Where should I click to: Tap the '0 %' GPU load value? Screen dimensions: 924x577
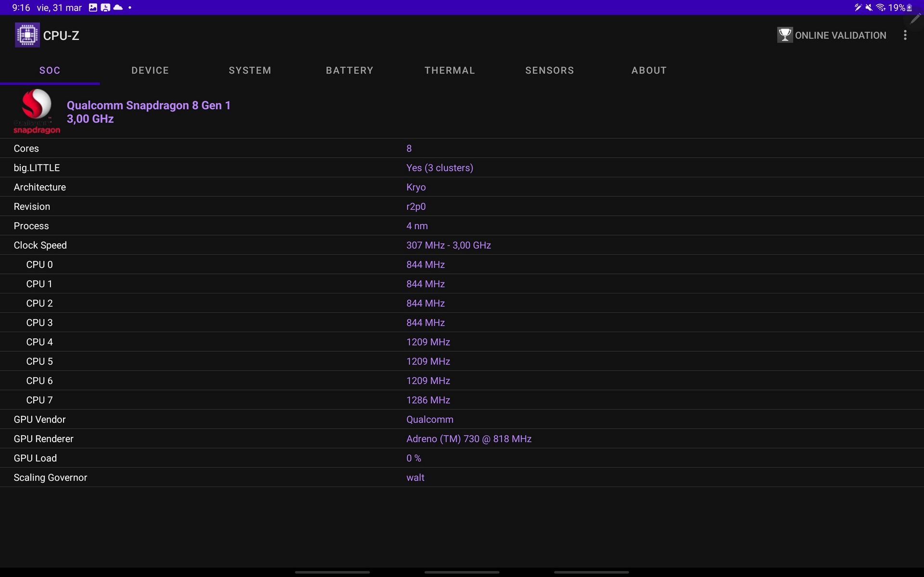(x=413, y=458)
